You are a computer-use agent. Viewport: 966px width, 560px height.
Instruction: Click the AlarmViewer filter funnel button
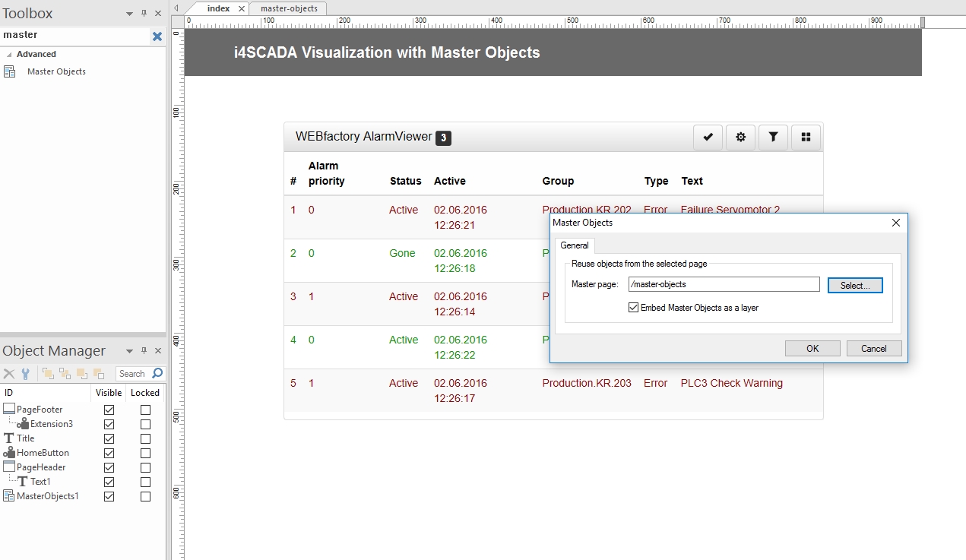click(x=773, y=138)
